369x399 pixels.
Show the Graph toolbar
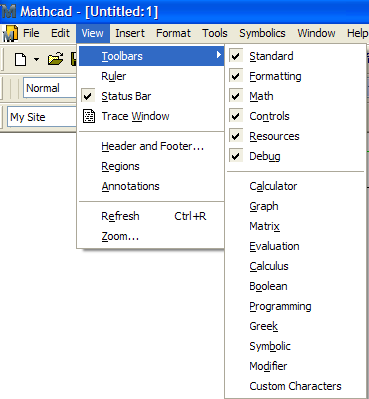tap(296, 206)
